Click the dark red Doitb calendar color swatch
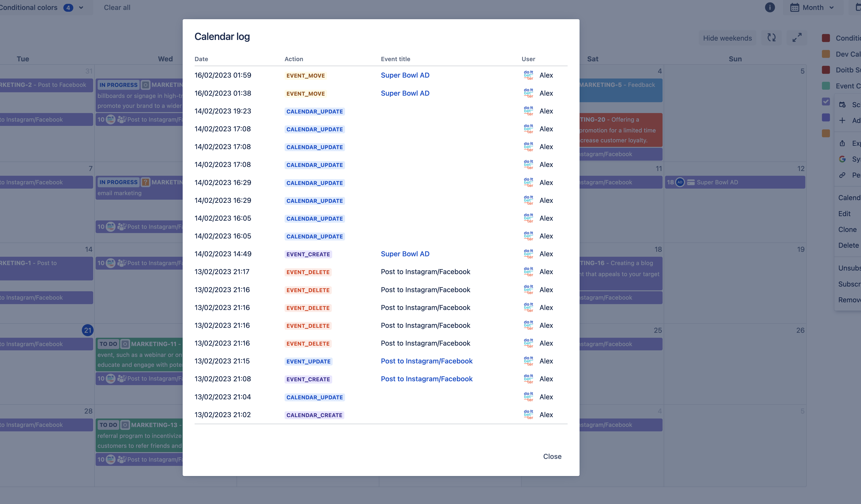This screenshot has height=504, width=861. tap(826, 70)
